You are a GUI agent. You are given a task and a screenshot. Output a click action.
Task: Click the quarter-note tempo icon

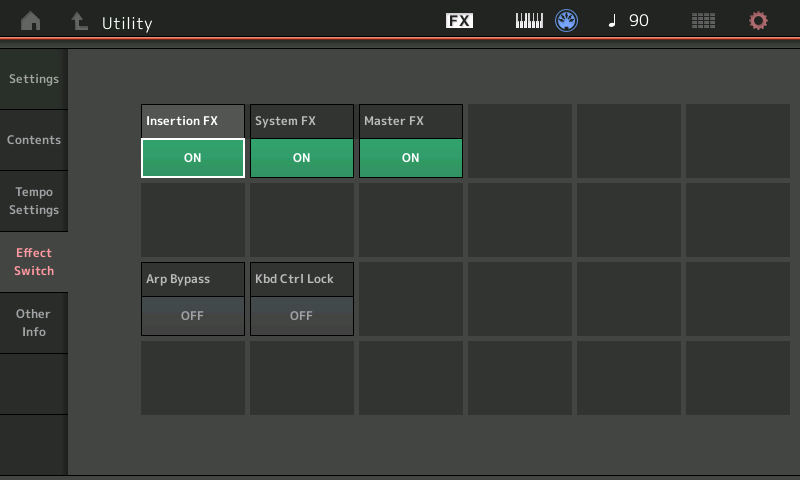pos(612,21)
